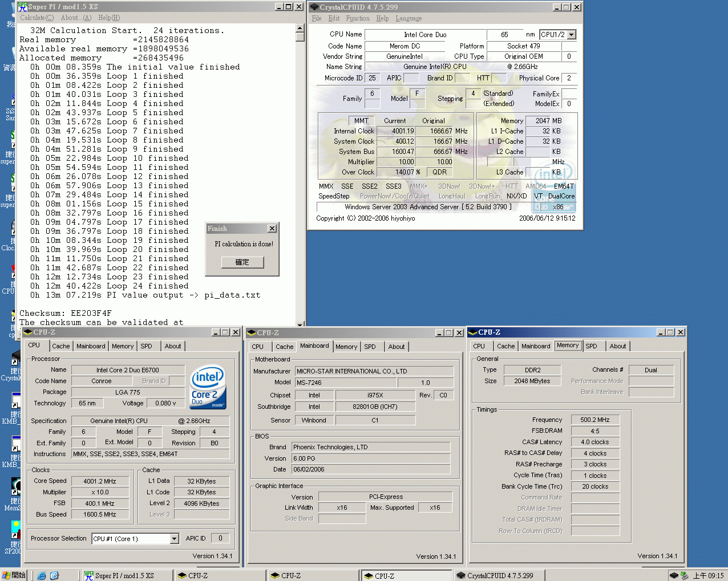Click the Loop 24 finished line in Super PI
The height and width of the screenshot is (581, 728).
110,286
